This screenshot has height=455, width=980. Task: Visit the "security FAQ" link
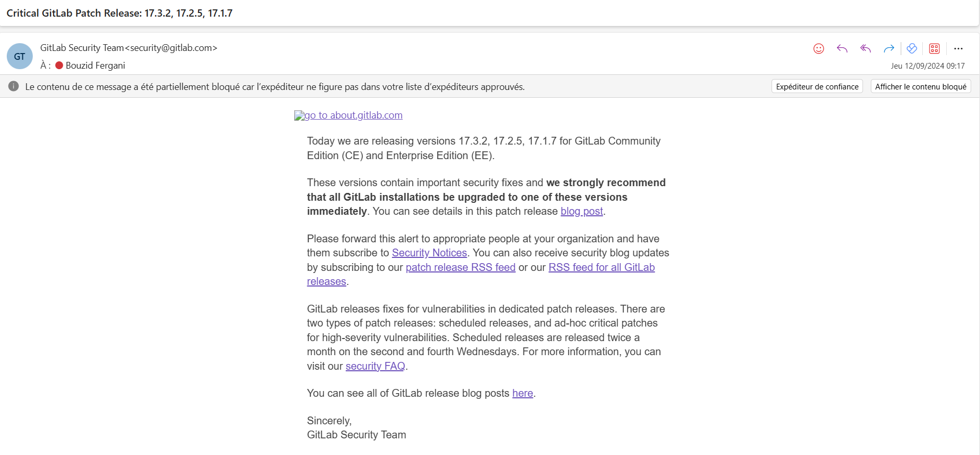[375, 366]
